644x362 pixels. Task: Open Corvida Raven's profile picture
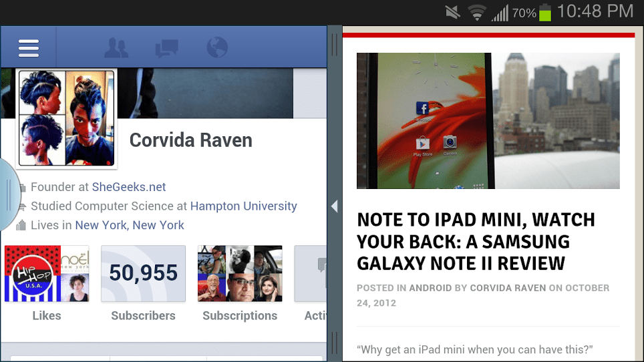pos(67,118)
